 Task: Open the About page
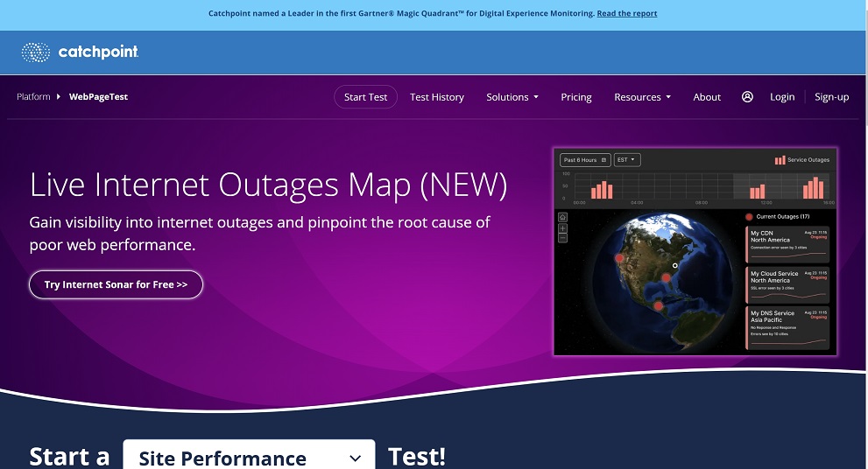(x=707, y=97)
